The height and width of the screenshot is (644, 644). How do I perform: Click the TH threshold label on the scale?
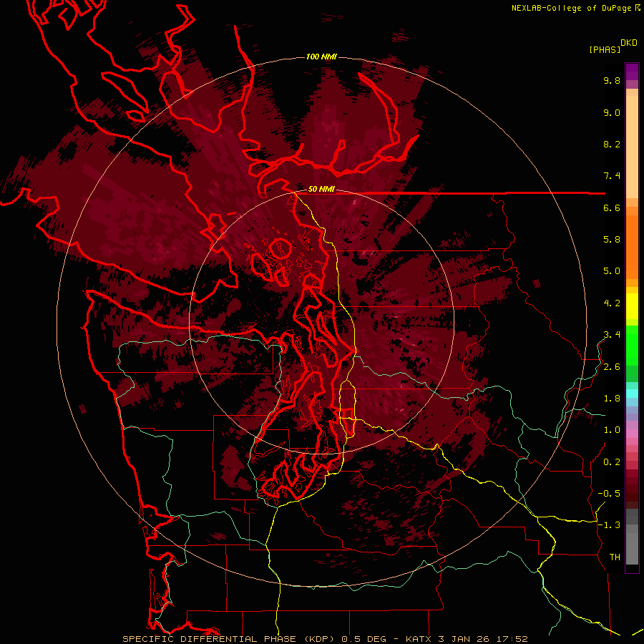pyautogui.click(x=615, y=557)
